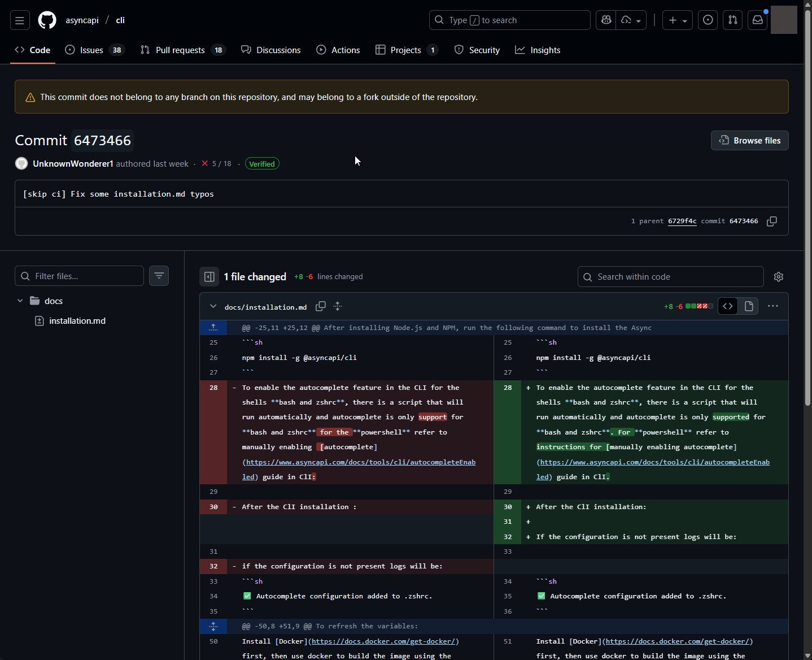Open the UnknownWonderer1 avatar image
The image size is (812, 660).
[x=21, y=164]
